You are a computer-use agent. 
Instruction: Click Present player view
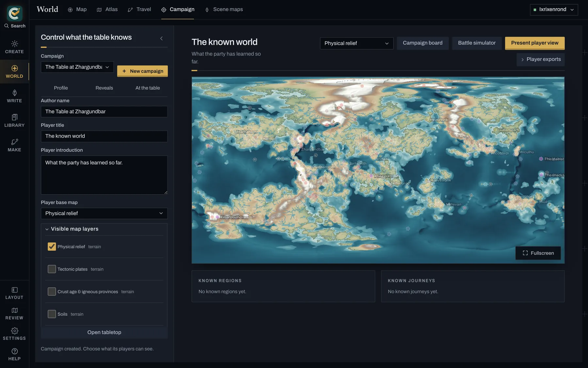(535, 43)
